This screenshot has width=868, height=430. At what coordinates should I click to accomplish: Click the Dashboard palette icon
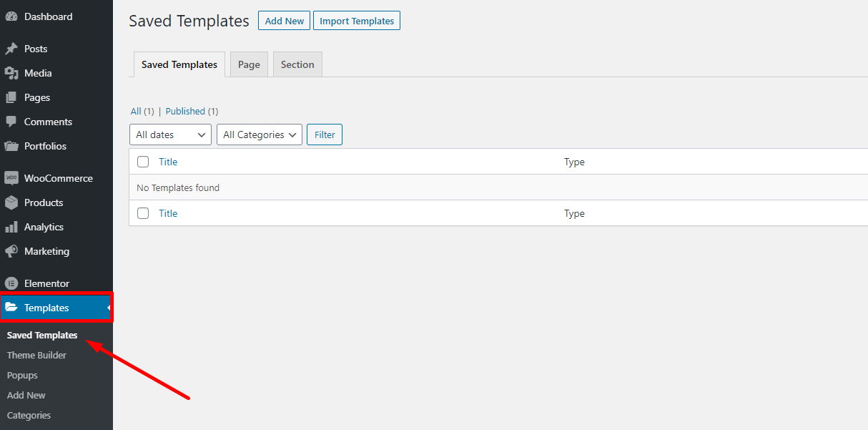(11, 16)
